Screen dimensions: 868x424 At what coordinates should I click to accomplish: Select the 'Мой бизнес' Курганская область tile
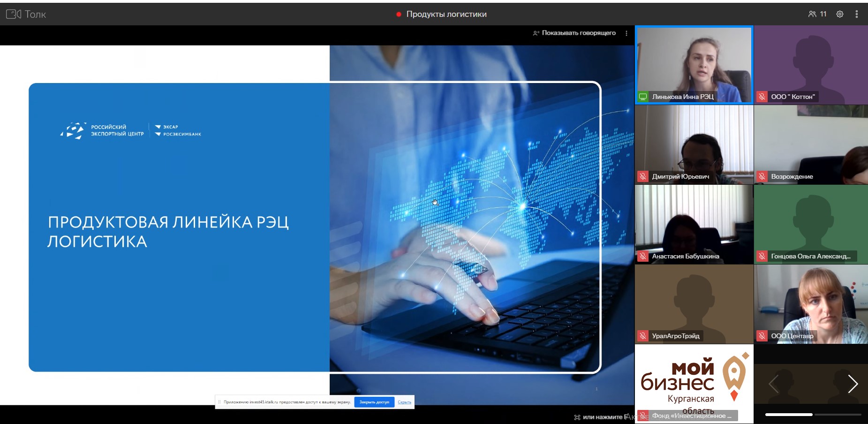click(694, 384)
